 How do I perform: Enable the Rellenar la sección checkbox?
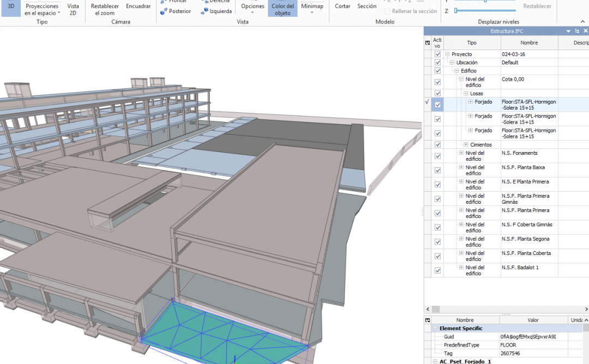pyautogui.click(x=387, y=11)
